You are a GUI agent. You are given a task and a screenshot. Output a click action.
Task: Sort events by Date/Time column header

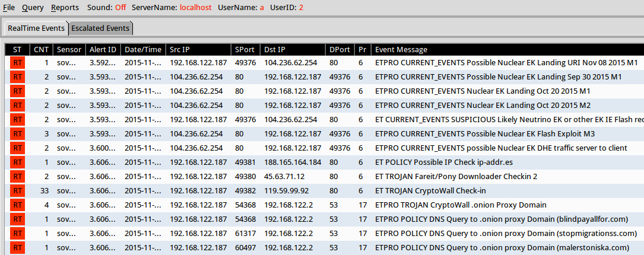[142, 49]
